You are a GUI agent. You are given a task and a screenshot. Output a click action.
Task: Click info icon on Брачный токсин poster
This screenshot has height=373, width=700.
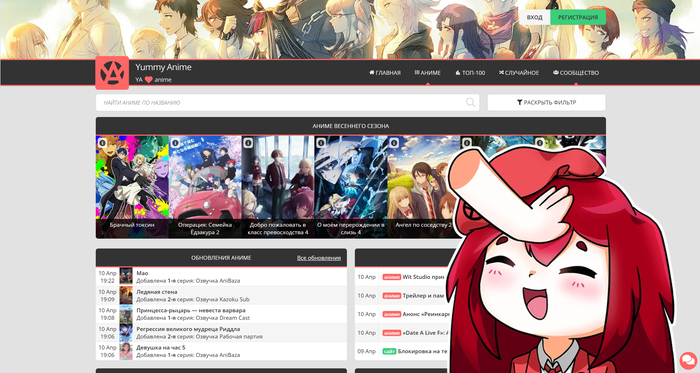[102, 143]
